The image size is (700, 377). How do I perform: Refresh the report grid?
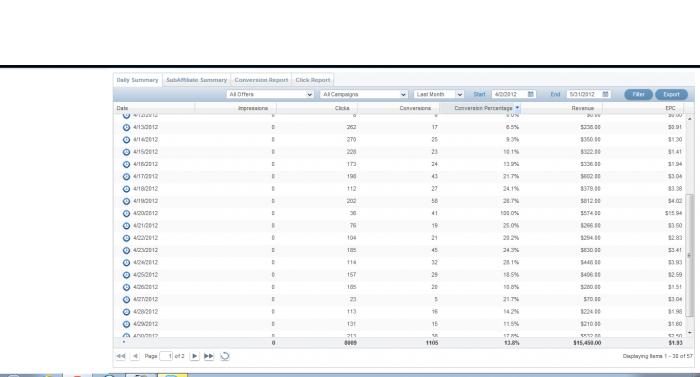[225, 356]
